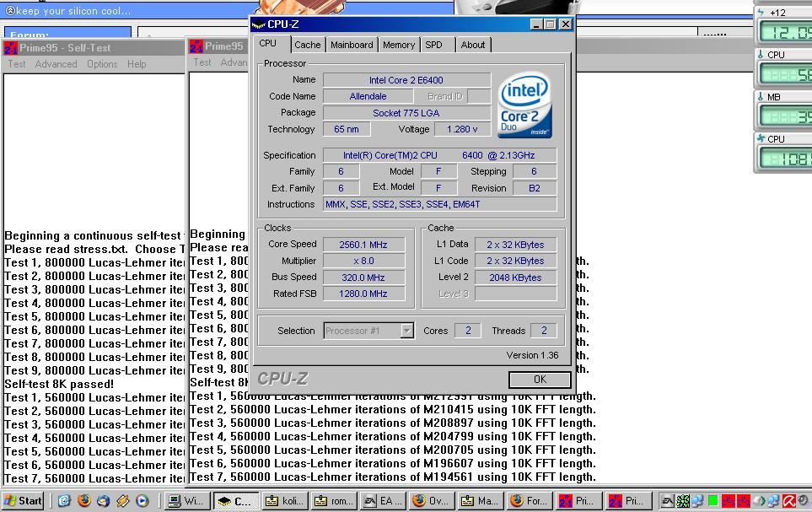Switch to the Cache tab in CPU-Z

308,45
